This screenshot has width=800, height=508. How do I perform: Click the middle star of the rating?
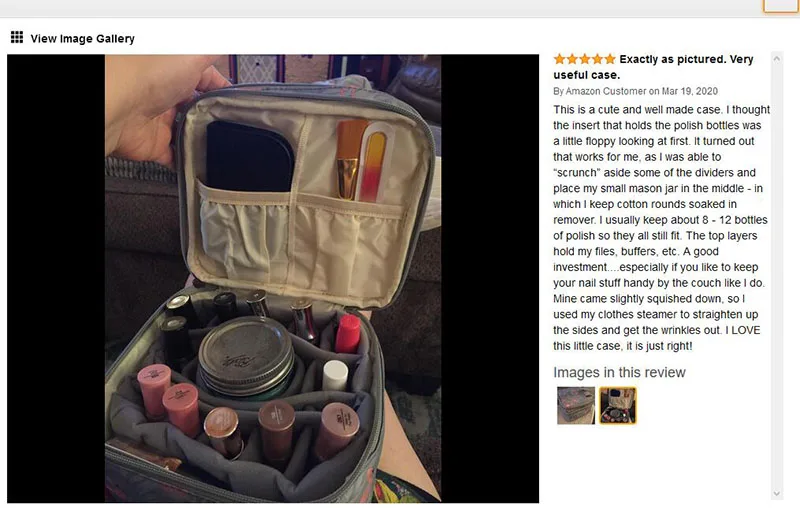585,59
